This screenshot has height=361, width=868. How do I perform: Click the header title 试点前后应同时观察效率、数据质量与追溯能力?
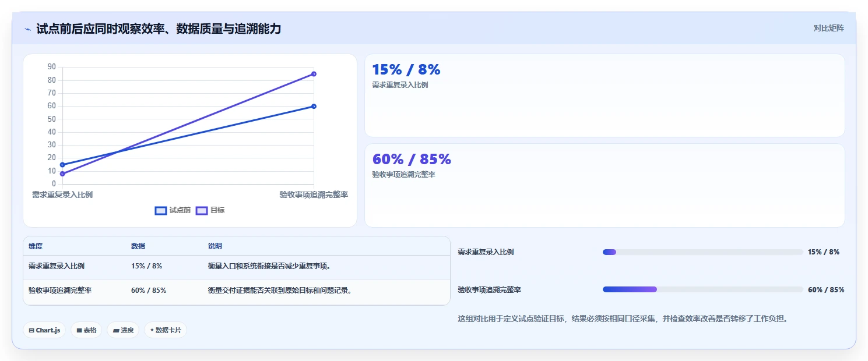[159, 29]
